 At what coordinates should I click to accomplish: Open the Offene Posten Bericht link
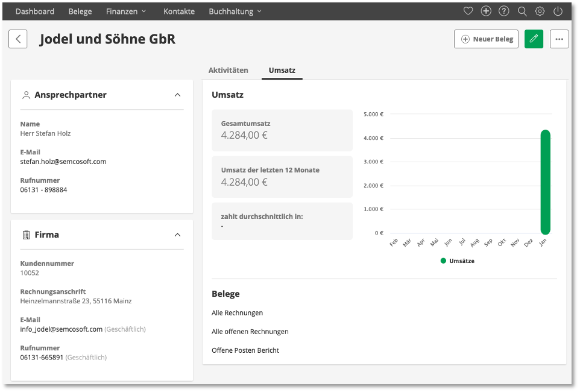(x=245, y=350)
